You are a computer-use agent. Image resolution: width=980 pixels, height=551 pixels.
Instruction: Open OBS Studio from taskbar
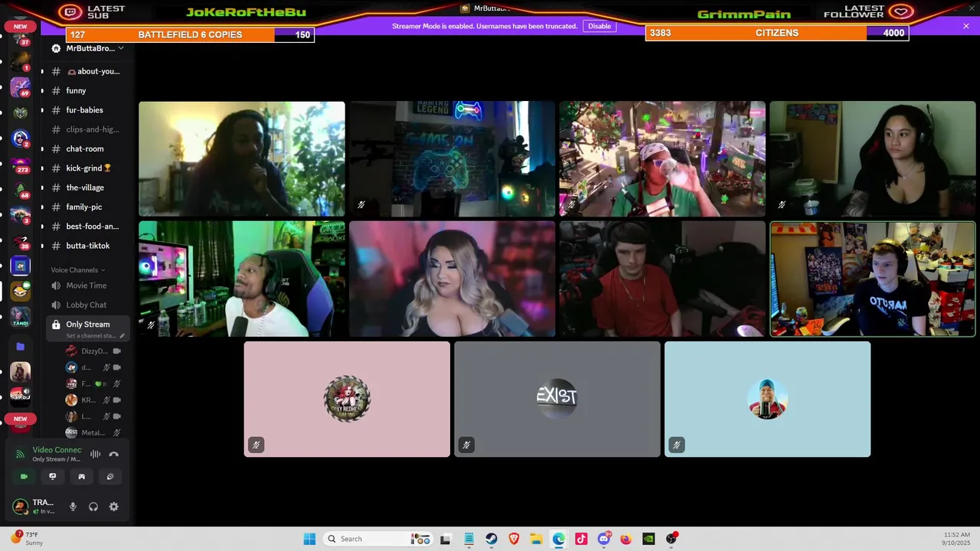point(671,539)
